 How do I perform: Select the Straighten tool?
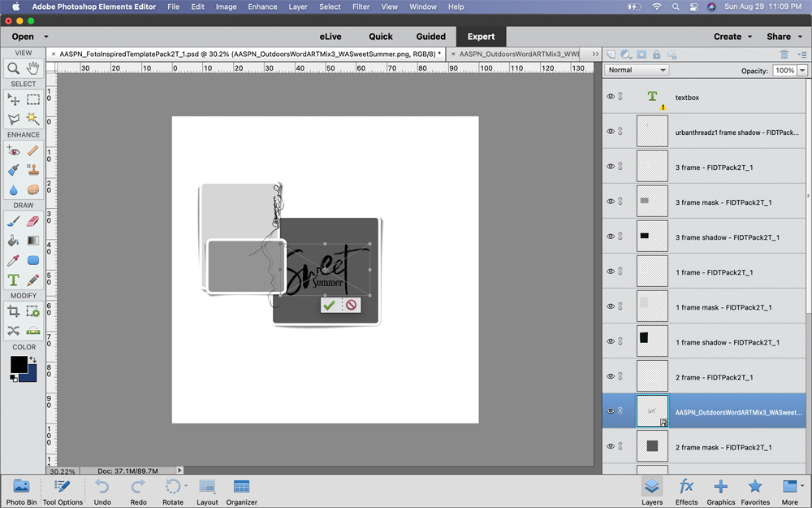[x=33, y=331]
